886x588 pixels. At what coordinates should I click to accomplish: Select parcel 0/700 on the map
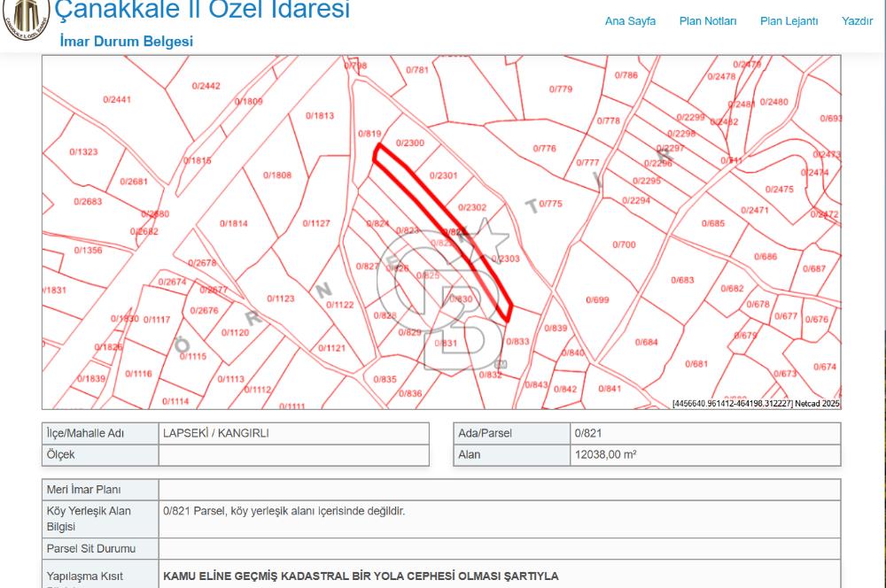pyautogui.click(x=624, y=244)
